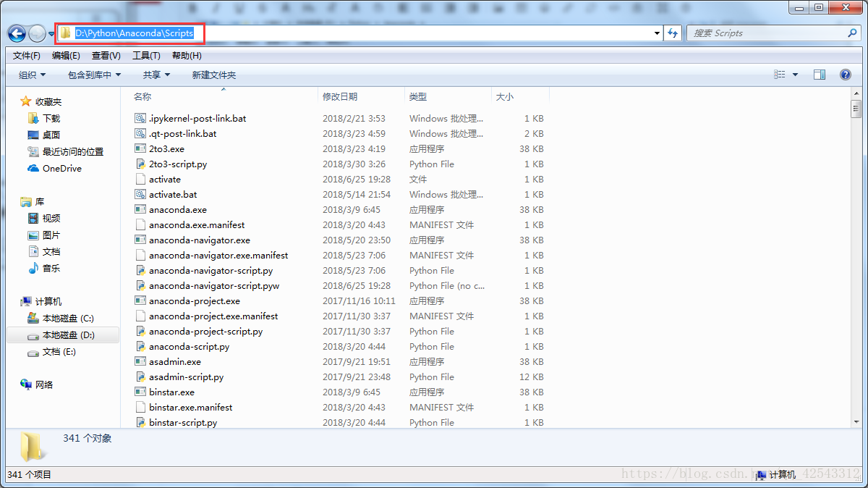
Task: Click the anaconda.exe.manifest file icon
Action: (140, 224)
